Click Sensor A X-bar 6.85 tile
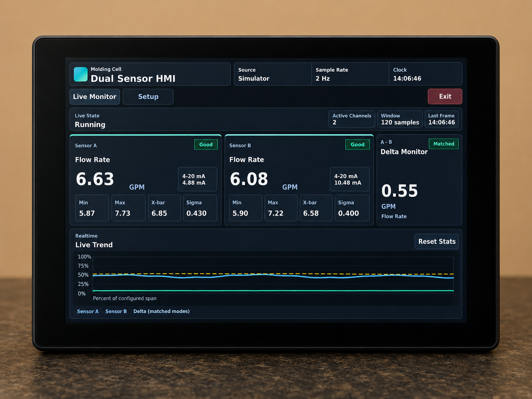The height and width of the screenshot is (399, 532). (164, 208)
